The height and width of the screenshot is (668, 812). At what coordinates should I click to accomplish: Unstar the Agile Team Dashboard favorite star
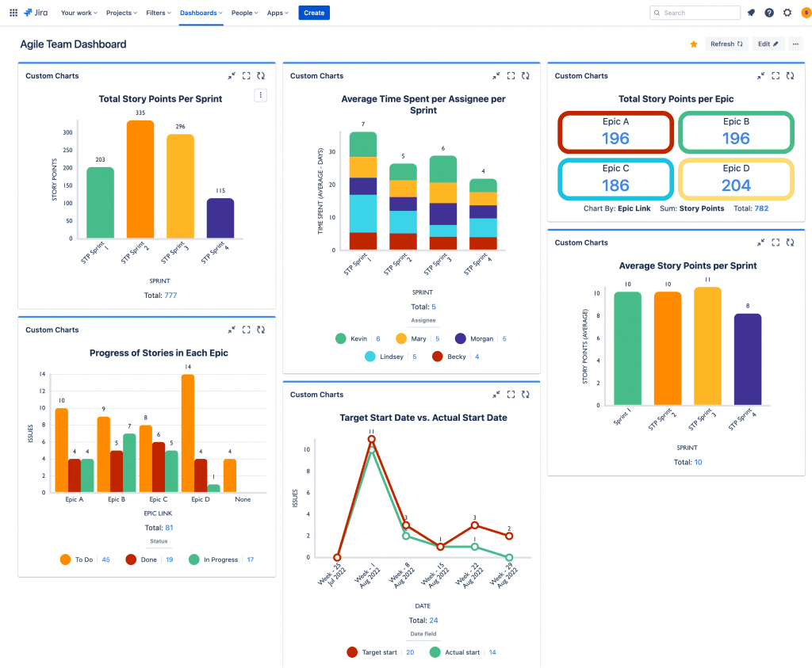point(694,44)
